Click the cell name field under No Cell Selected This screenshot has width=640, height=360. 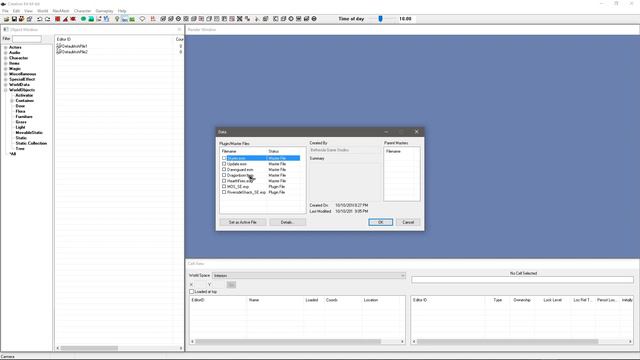click(522, 280)
